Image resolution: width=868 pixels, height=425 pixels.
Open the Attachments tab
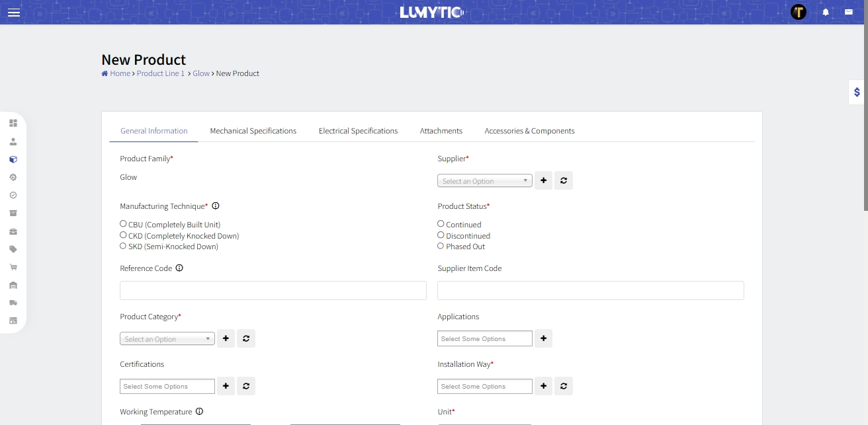tap(441, 131)
